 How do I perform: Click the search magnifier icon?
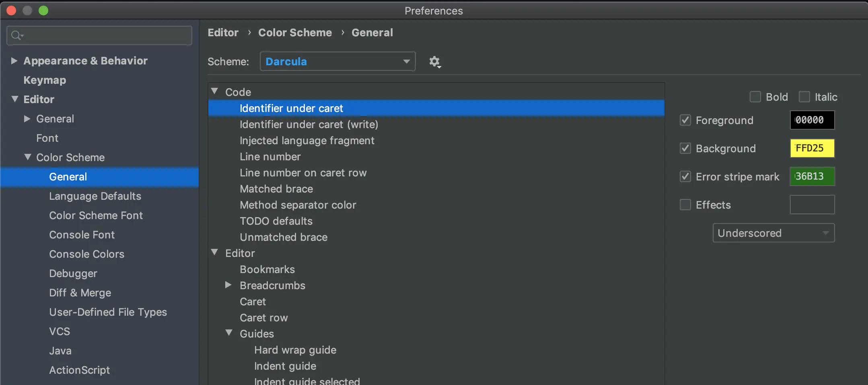tap(16, 35)
